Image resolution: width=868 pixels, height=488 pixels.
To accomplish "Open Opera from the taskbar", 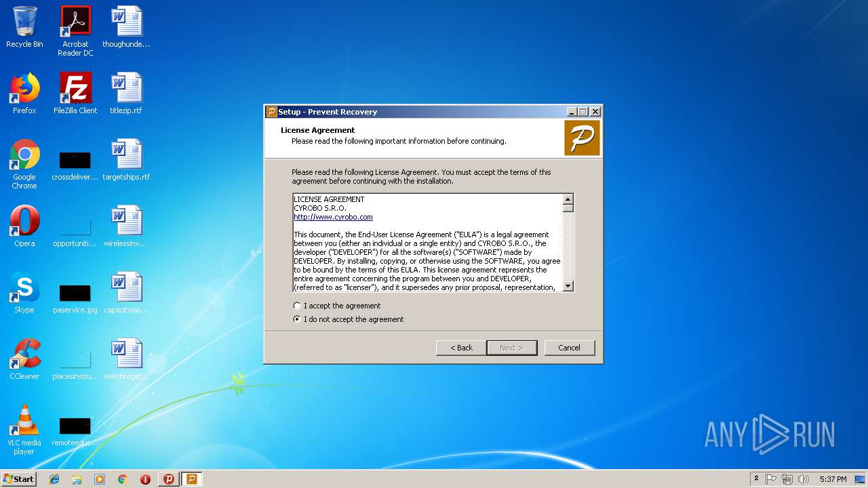I will tap(145, 479).
